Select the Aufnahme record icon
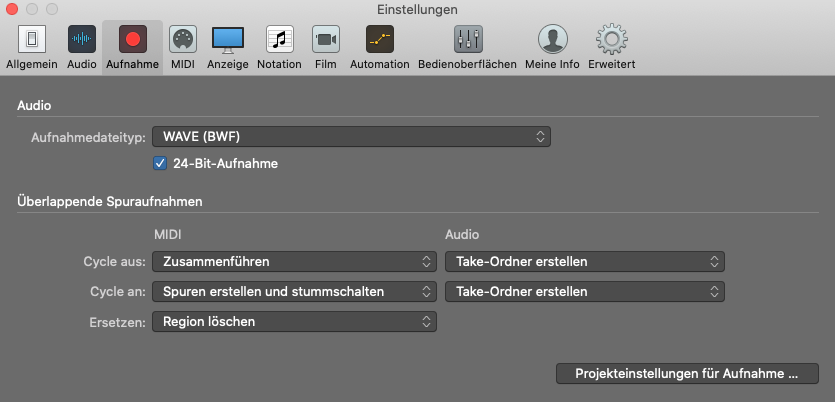 [x=132, y=39]
